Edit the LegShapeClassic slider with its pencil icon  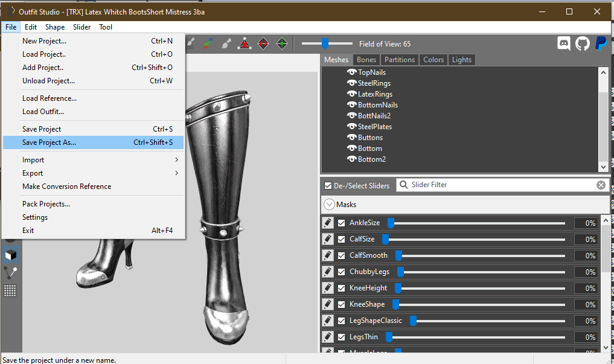point(328,321)
